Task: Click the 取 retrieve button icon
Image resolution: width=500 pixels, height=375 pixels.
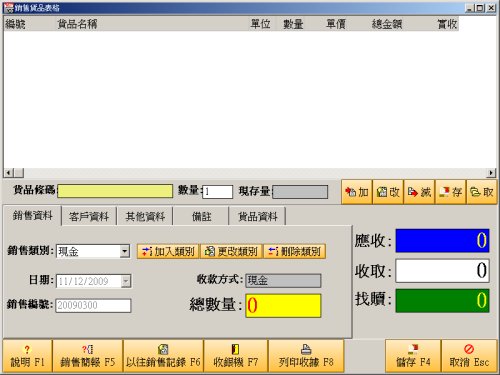Action: [x=482, y=192]
